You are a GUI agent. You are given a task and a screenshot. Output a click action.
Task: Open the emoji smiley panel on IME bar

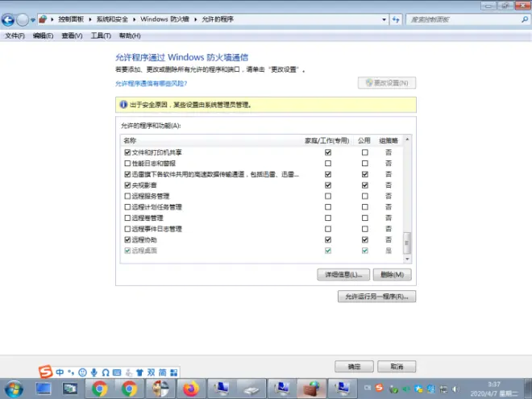[82, 372]
